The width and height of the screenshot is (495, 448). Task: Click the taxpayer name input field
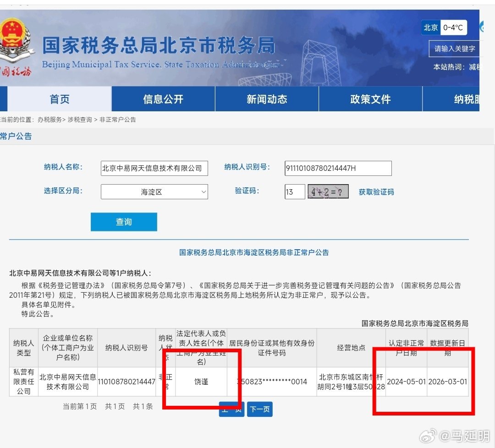click(154, 168)
